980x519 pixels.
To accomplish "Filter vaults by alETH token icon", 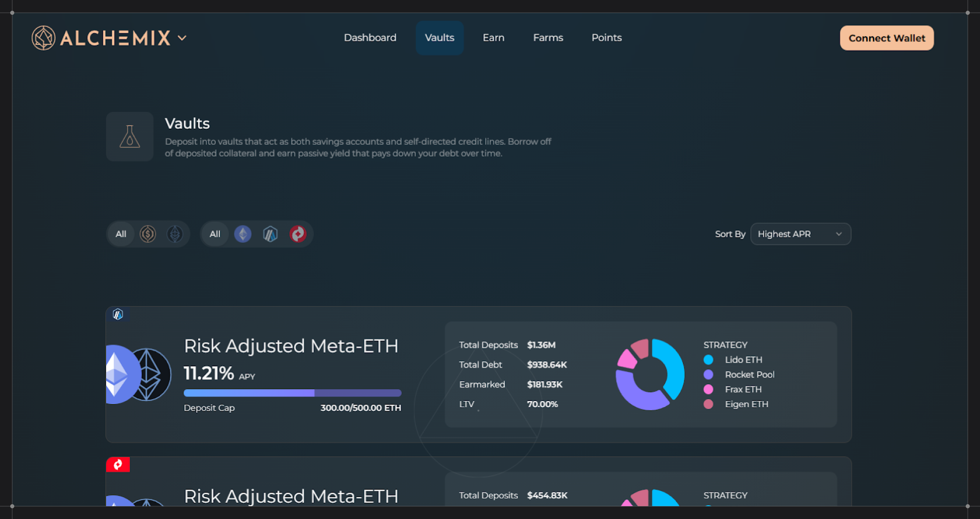I will [x=175, y=234].
